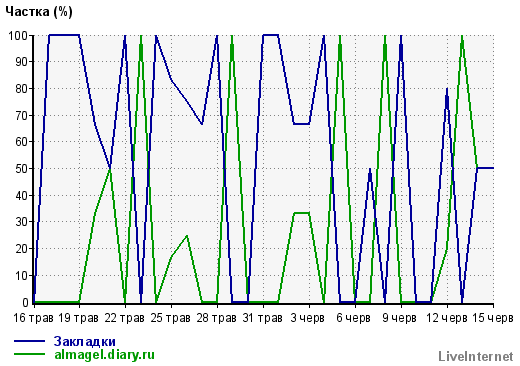This screenshot has width=520, height=366.
Task: Click the 25 трав date label
Action: 170,318
